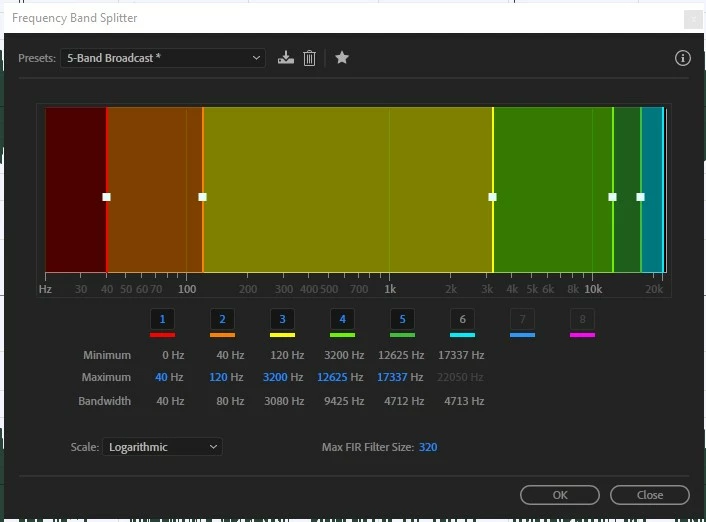Enable the disabled band 7 button
Viewport: 706px width, 522px height.
click(522, 319)
